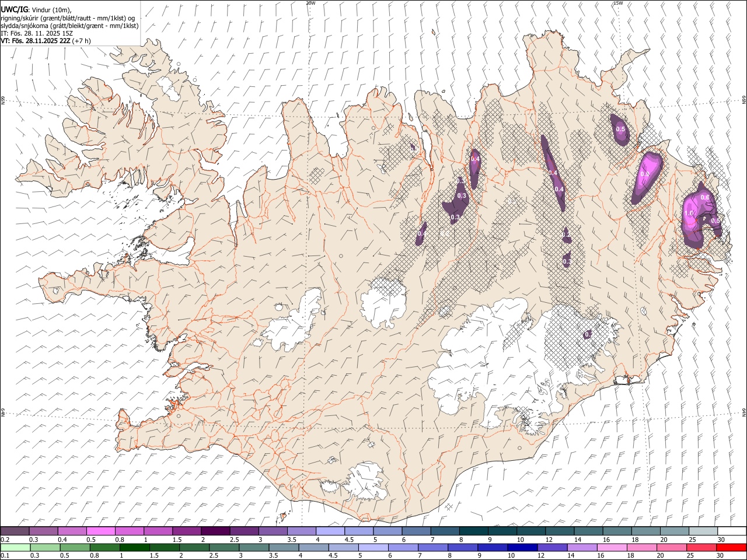Click the 'IT: Fös. 28. 11. 2025 15Z' line

tap(37, 34)
